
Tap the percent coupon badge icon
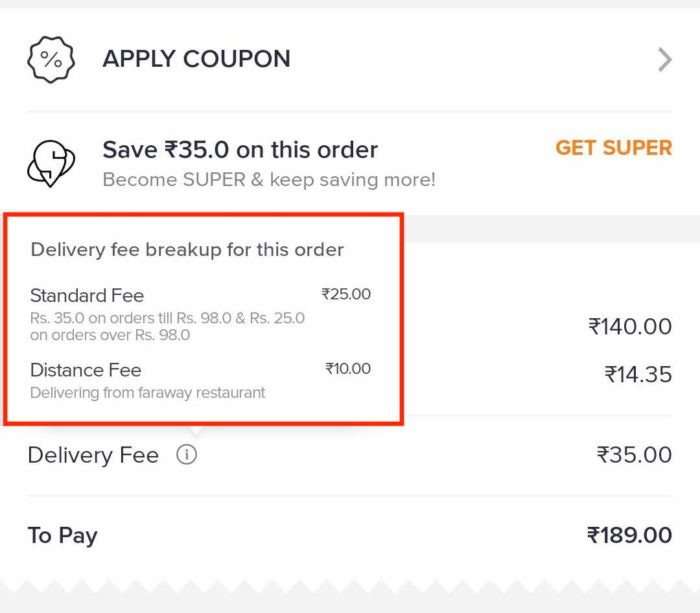coord(51,59)
